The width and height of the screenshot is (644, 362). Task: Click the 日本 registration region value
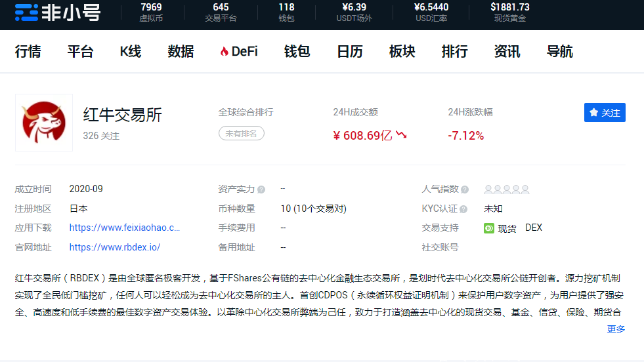click(78, 209)
